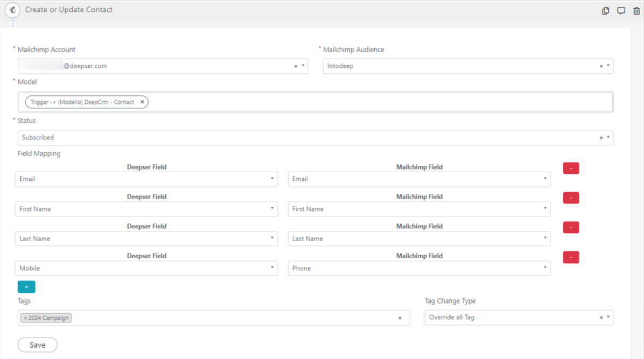Remove the Email field mapping row

(571, 168)
